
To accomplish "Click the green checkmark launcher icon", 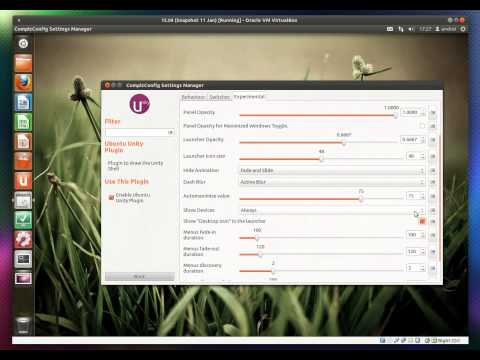I will tap(23, 220).
